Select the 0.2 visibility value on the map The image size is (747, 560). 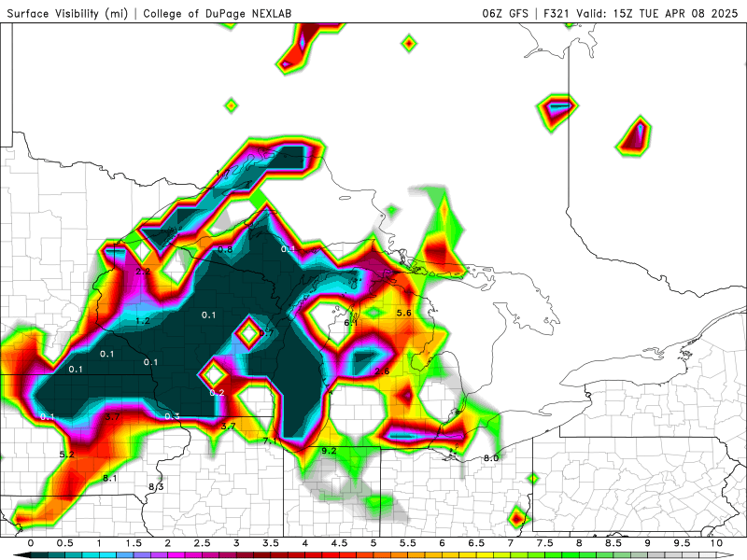(218, 393)
